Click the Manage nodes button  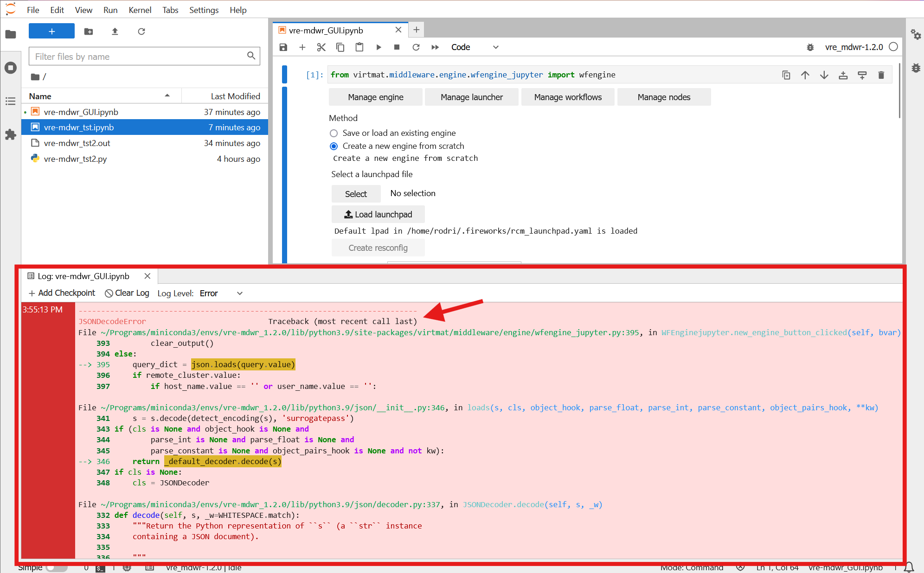(664, 97)
